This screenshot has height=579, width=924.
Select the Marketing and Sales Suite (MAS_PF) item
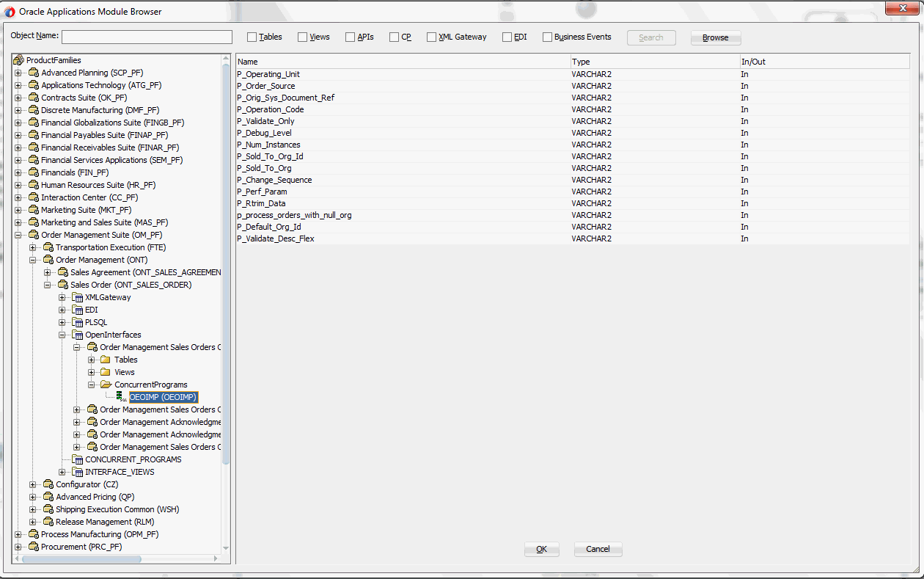click(x=104, y=222)
